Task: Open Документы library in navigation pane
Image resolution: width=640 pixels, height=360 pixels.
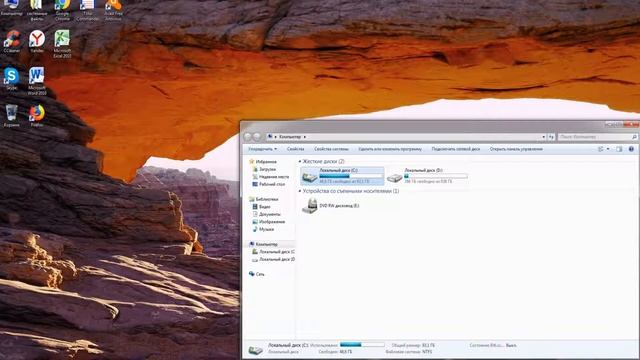Action: pos(266,214)
